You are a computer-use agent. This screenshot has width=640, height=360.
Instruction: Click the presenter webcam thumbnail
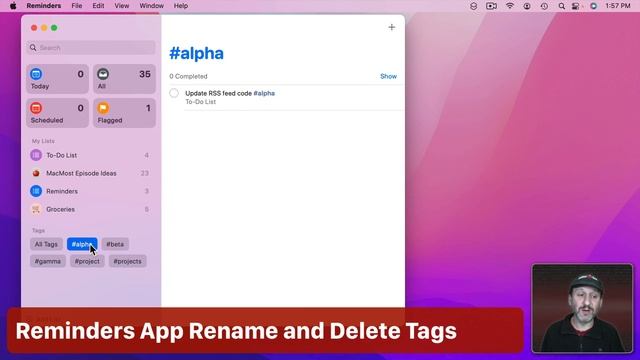pos(582,309)
